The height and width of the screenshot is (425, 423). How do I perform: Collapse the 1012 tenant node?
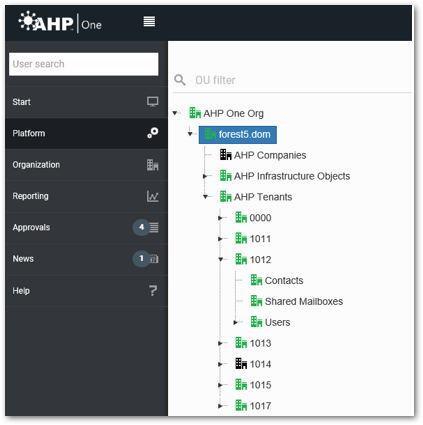[221, 259]
